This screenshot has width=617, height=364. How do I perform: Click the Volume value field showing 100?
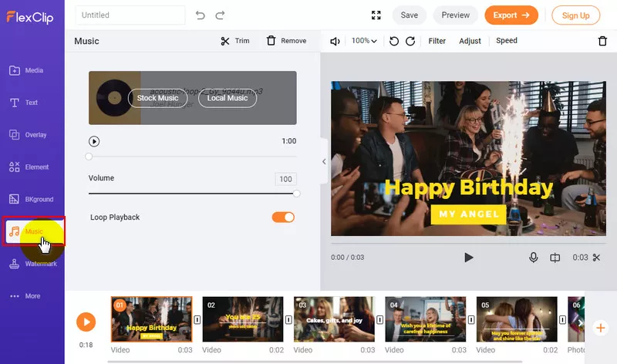[285, 180]
